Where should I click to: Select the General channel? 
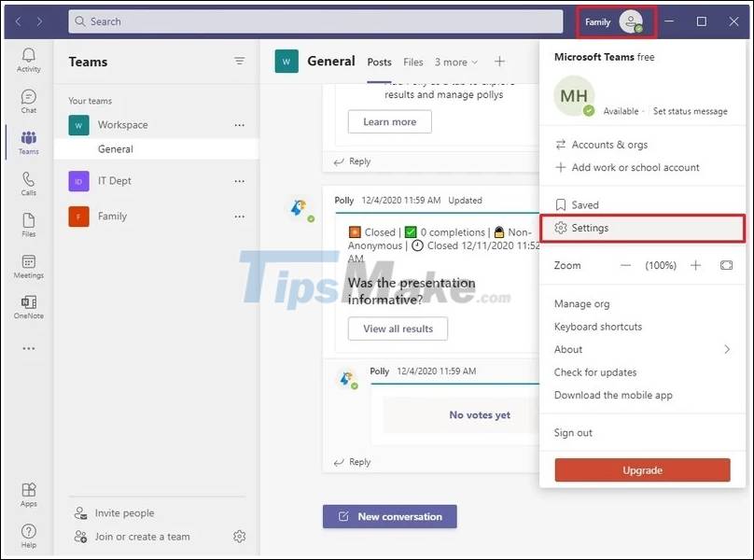(x=156, y=149)
